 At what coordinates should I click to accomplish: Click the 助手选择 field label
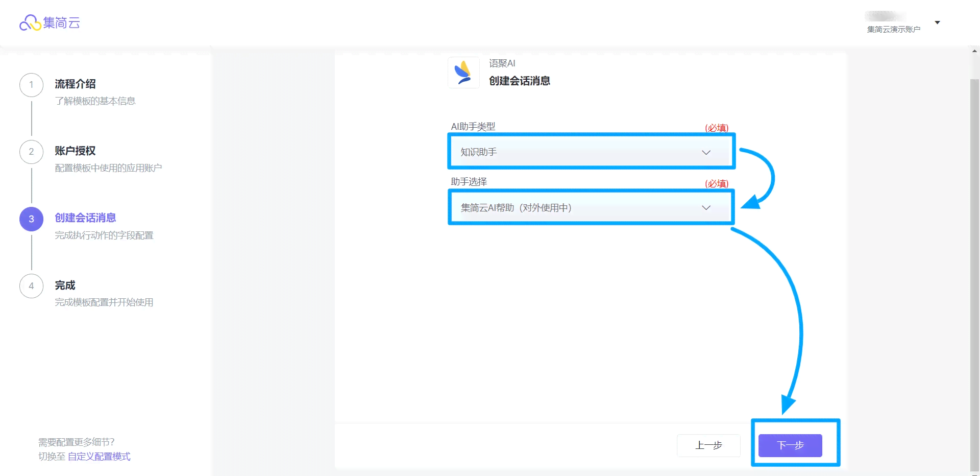pyautogui.click(x=469, y=181)
